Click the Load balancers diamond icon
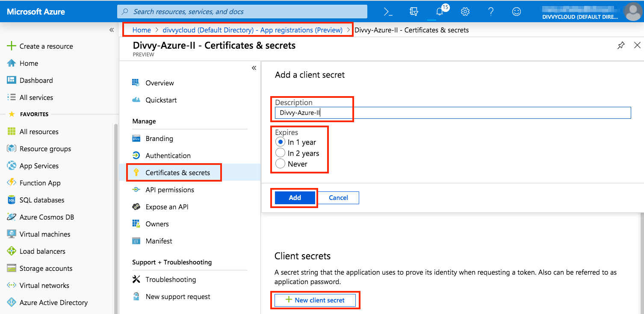 point(12,251)
